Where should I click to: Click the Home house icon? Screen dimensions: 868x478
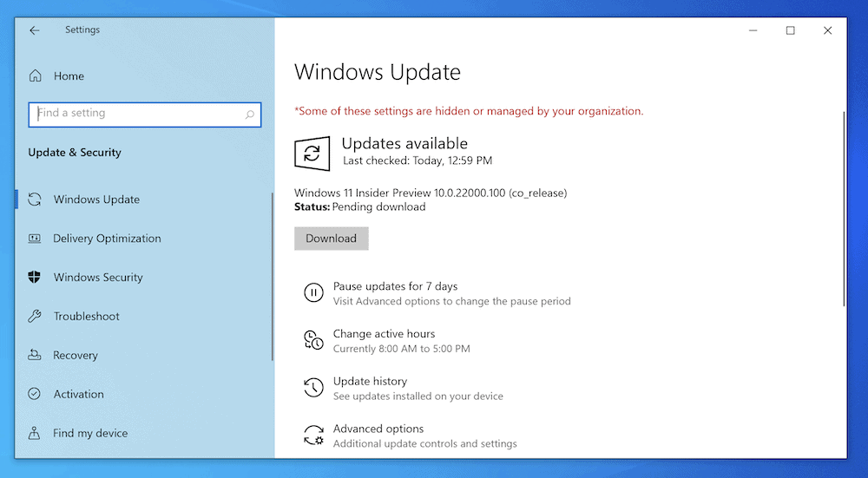[35, 75]
